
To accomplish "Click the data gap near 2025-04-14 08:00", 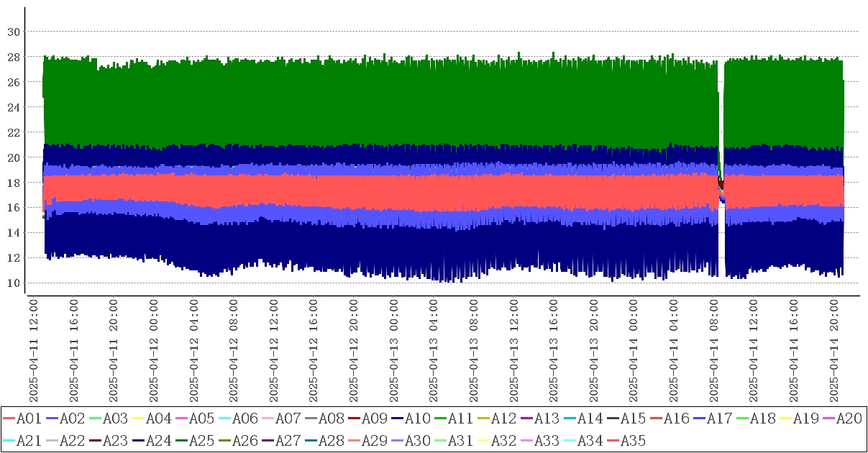I will [721, 237].
